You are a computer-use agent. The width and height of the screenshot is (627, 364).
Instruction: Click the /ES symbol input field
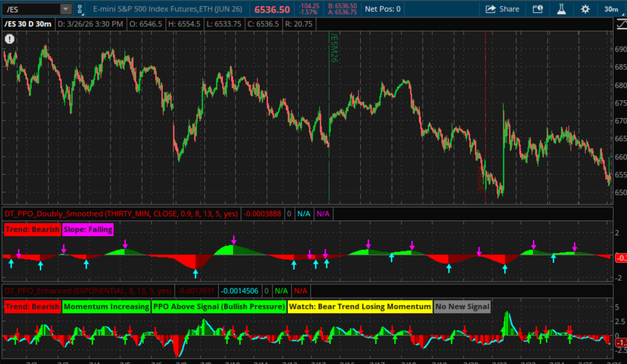click(x=31, y=9)
